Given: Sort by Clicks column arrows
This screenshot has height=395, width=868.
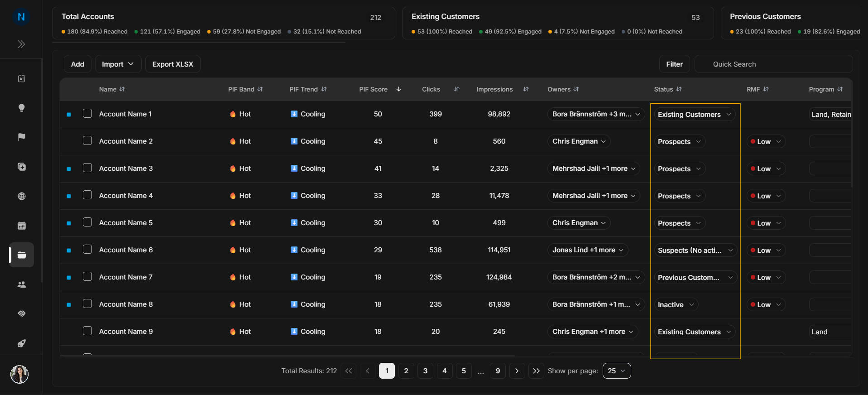Looking at the screenshot, I should (x=456, y=89).
